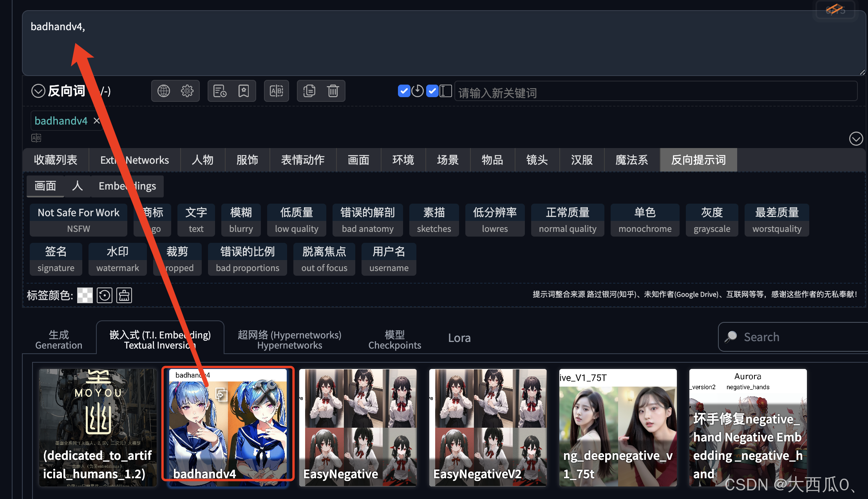
Task: Select the 魔法系 category tab
Action: tap(631, 160)
